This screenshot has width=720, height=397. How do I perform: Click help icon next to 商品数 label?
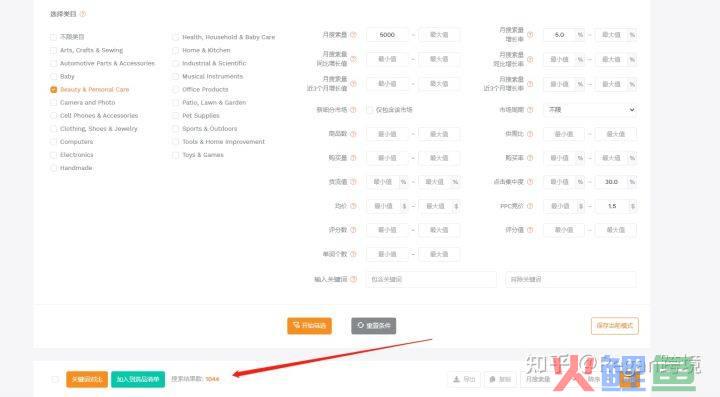point(353,134)
